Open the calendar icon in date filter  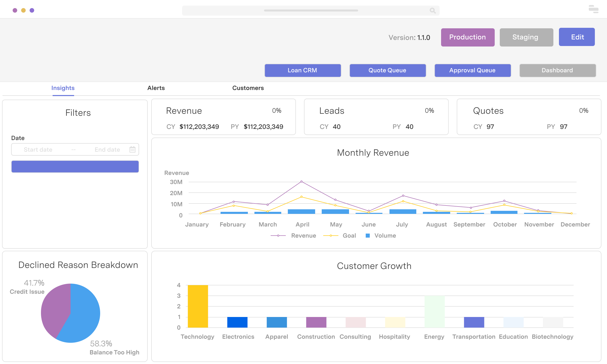coord(132,149)
